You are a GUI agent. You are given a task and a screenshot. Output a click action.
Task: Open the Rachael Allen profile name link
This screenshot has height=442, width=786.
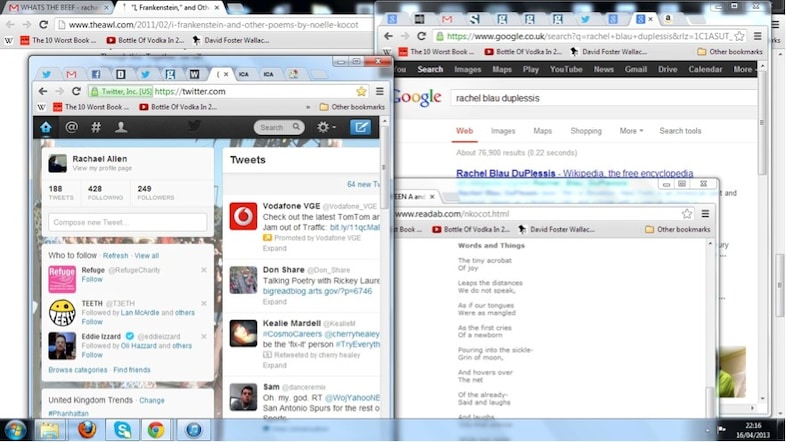[x=100, y=158]
